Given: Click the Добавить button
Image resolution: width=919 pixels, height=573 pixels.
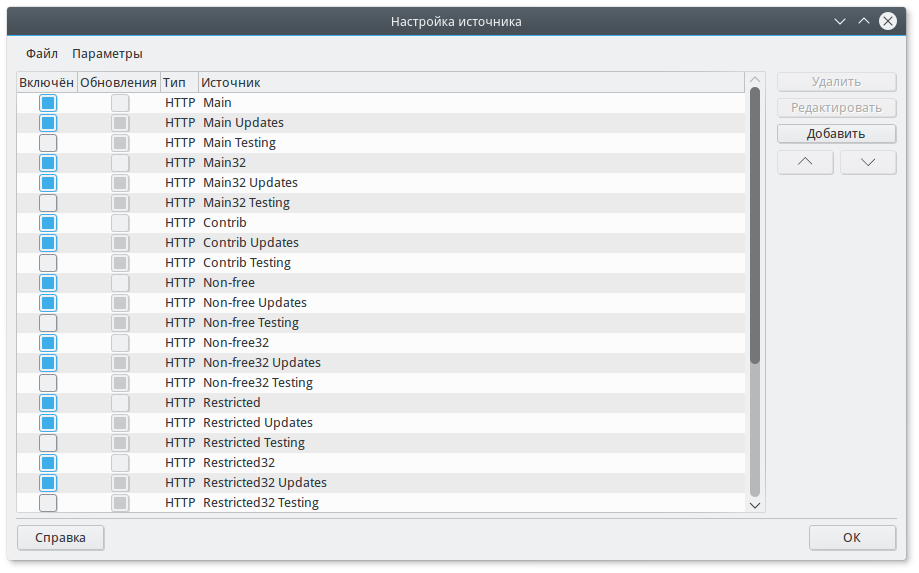Looking at the screenshot, I should [x=836, y=134].
